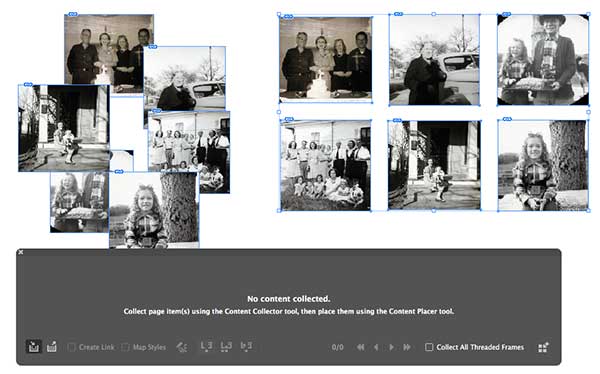Check Collect All Threaded Frames

click(x=429, y=347)
